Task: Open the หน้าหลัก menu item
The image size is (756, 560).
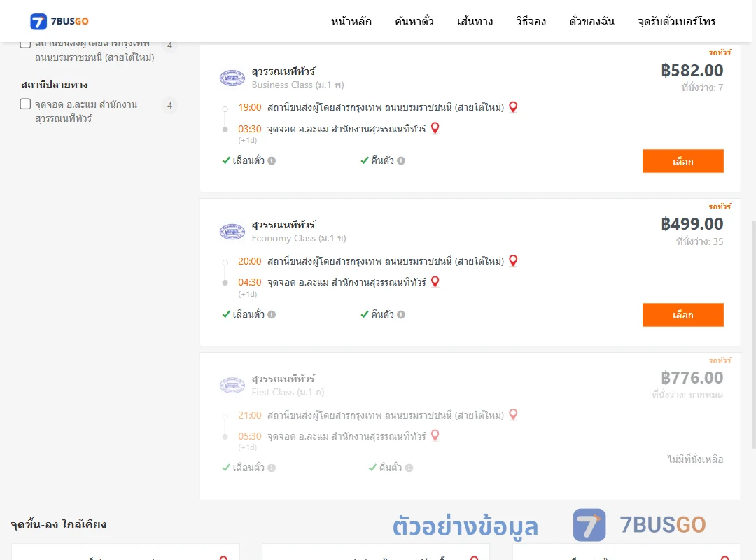Action: pyautogui.click(x=351, y=21)
